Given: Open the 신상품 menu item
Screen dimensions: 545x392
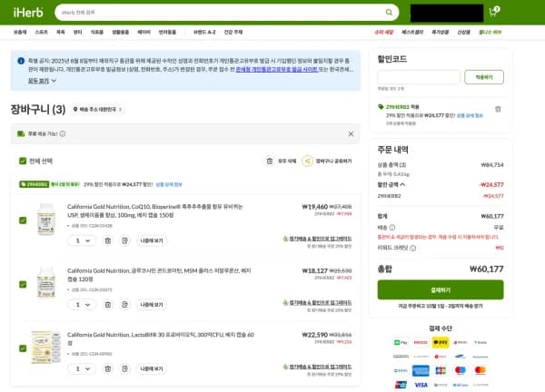Looking at the screenshot, I should pyautogui.click(x=463, y=32).
